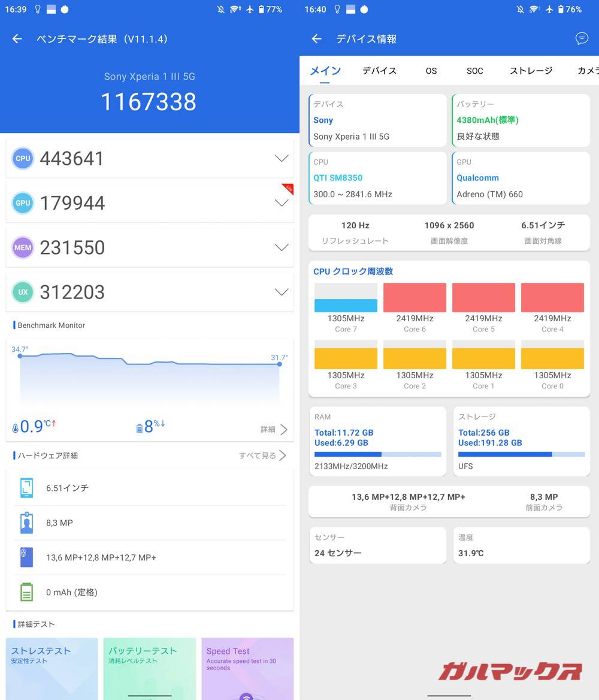This screenshot has width=599, height=700.
Task: Tap the Core 2 yellow frequency bar
Action: pos(415,354)
